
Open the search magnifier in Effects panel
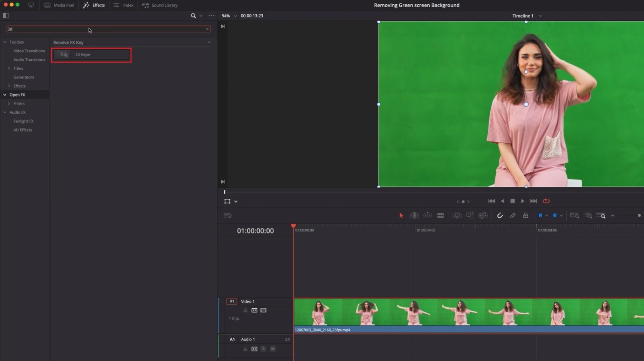pos(193,16)
